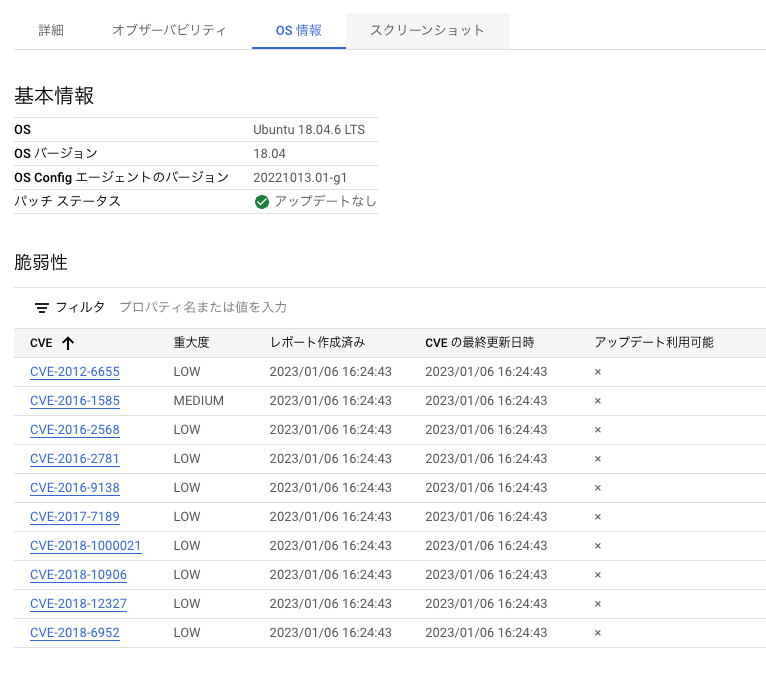Switch to the 詳細 tab
The width and height of the screenshot is (766, 681).
click(51, 31)
